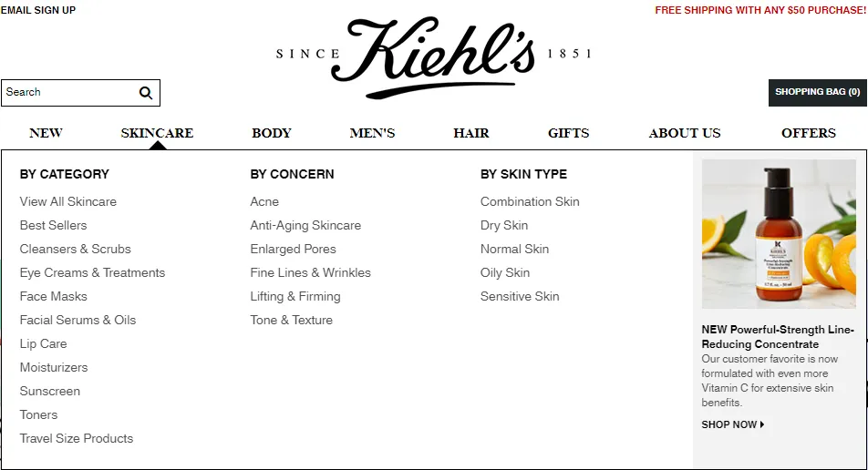Click the magnifying glass search icon
868x470 pixels.
coord(146,93)
